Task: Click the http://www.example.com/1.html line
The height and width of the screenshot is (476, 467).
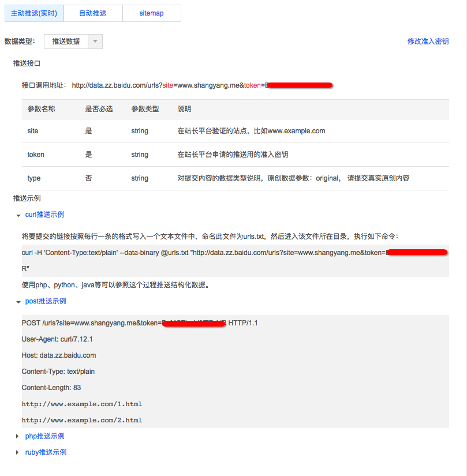Action: pyautogui.click(x=81, y=404)
